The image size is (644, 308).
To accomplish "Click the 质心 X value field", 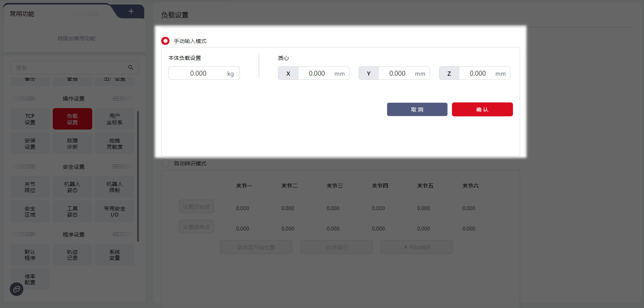I will (316, 73).
